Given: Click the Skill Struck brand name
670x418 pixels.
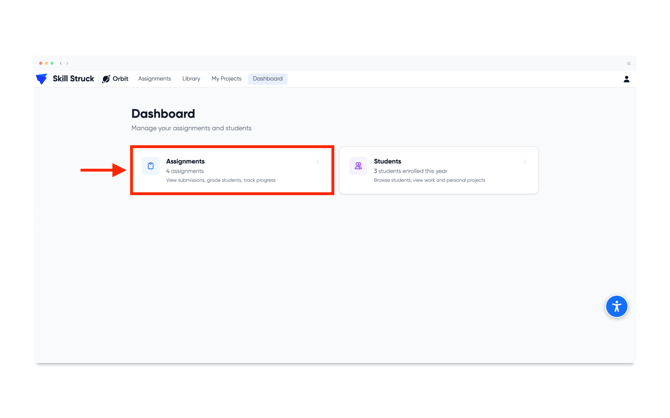Looking at the screenshot, I should [73, 79].
